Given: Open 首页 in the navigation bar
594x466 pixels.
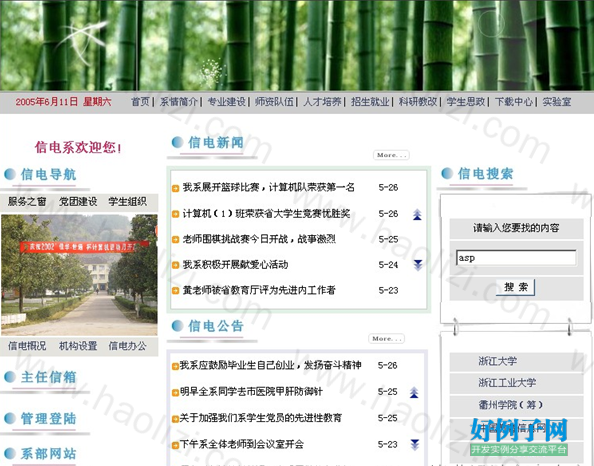Looking at the screenshot, I should click(140, 102).
